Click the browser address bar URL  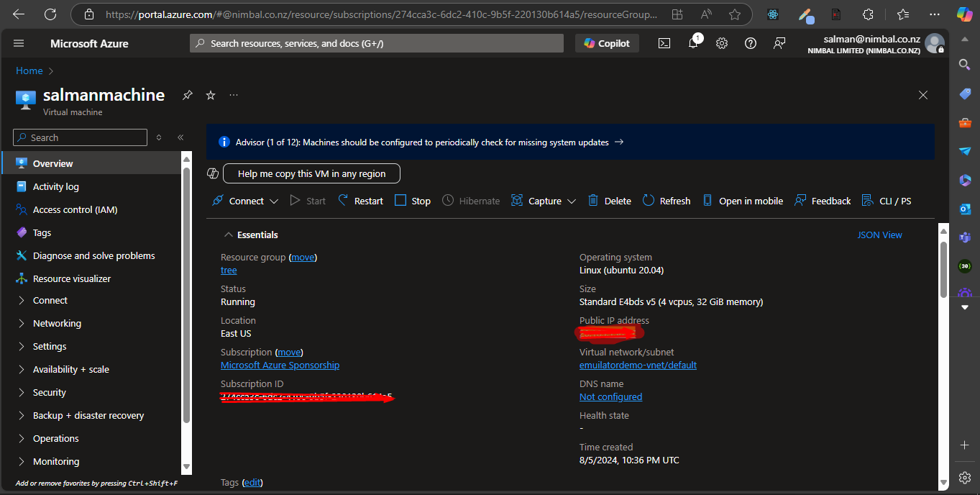pos(381,14)
